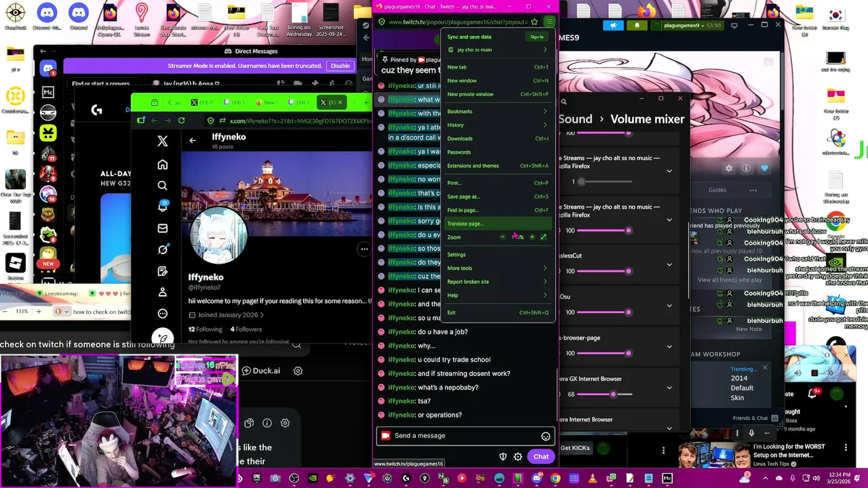The height and width of the screenshot is (488, 868).
Task: Click the X logo in sidebar
Action: point(163,141)
